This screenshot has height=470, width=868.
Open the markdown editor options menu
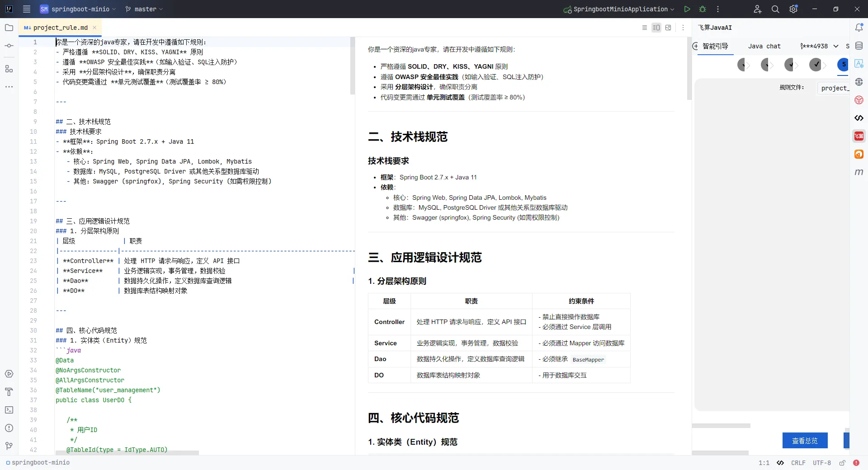coord(683,28)
